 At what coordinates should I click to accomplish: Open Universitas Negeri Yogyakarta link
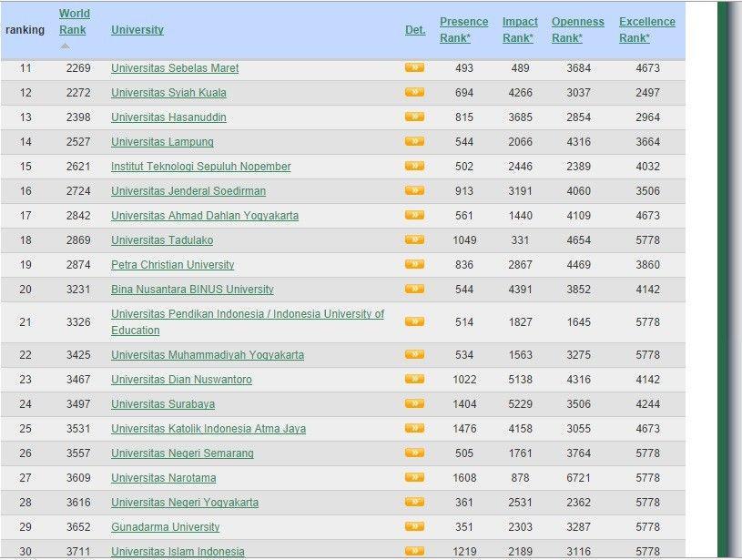(x=185, y=503)
